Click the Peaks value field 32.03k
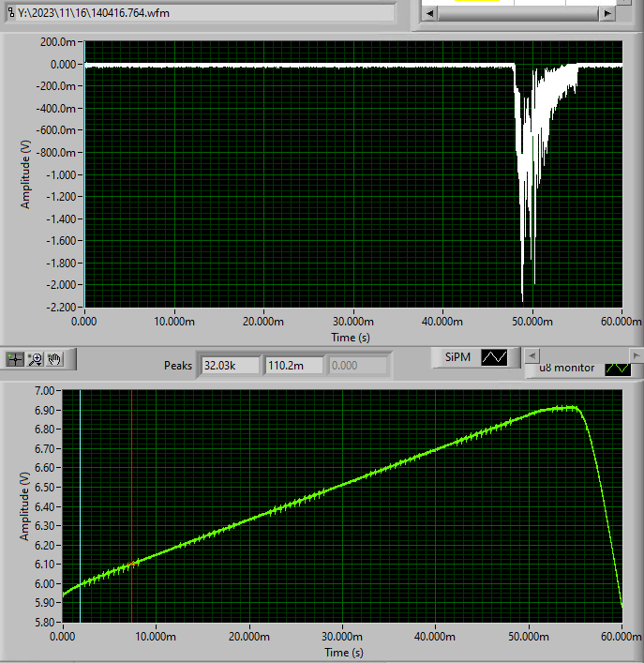Screen dimensions: 644x663 (x=231, y=366)
